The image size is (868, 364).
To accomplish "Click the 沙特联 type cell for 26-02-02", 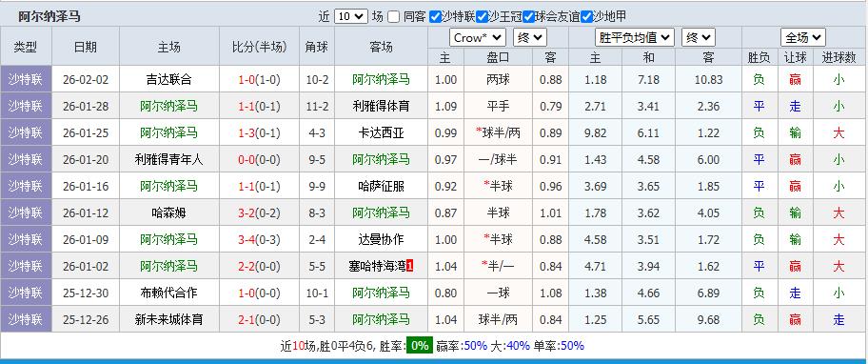I will [x=26, y=79].
